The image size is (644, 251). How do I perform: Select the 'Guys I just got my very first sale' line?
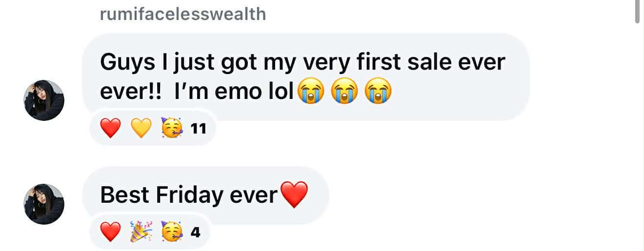[302, 63]
